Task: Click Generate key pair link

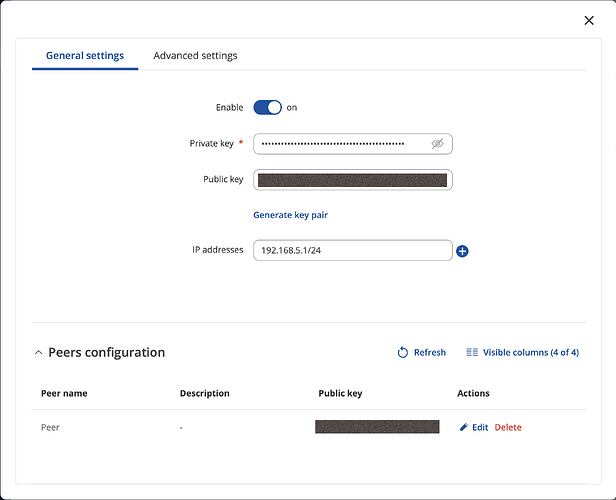Action: [x=290, y=215]
